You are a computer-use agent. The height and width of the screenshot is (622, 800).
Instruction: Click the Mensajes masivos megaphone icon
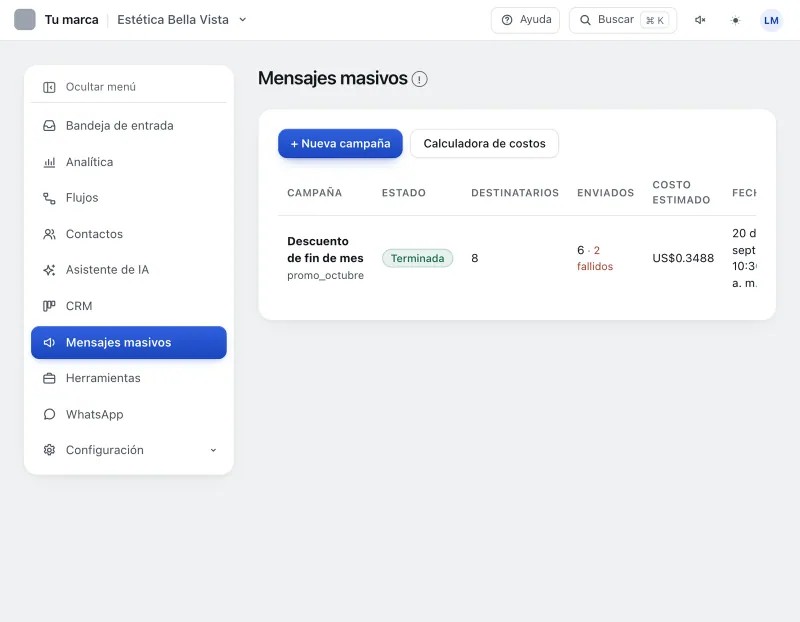[x=49, y=342]
